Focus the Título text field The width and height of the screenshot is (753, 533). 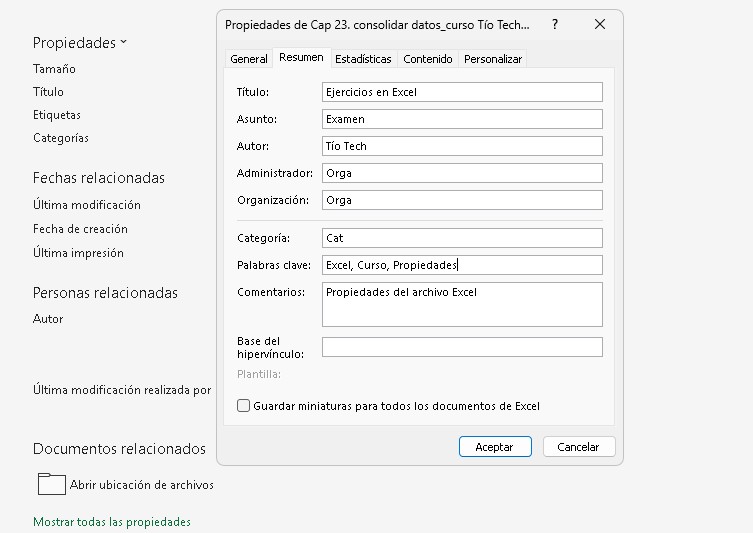pos(462,92)
